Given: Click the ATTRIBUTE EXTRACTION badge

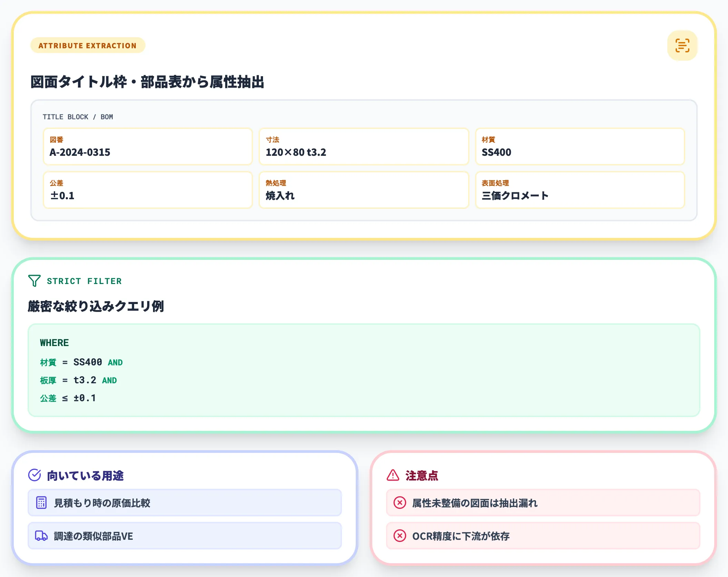Looking at the screenshot, I should click(x=88, y=45).
